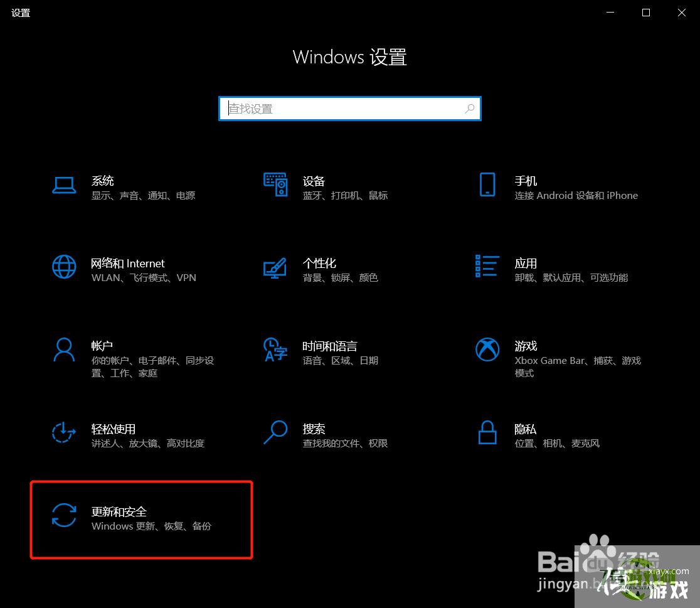Viewport: 700px width, 608px height.
Task: Click the clock-and-letter icon for 时间和语言
Action: [275, 349]
